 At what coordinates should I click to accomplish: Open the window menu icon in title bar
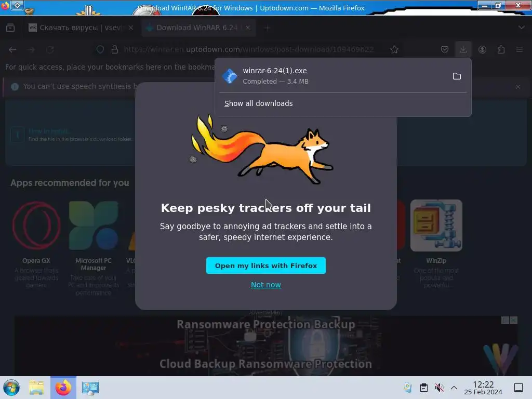18,5
